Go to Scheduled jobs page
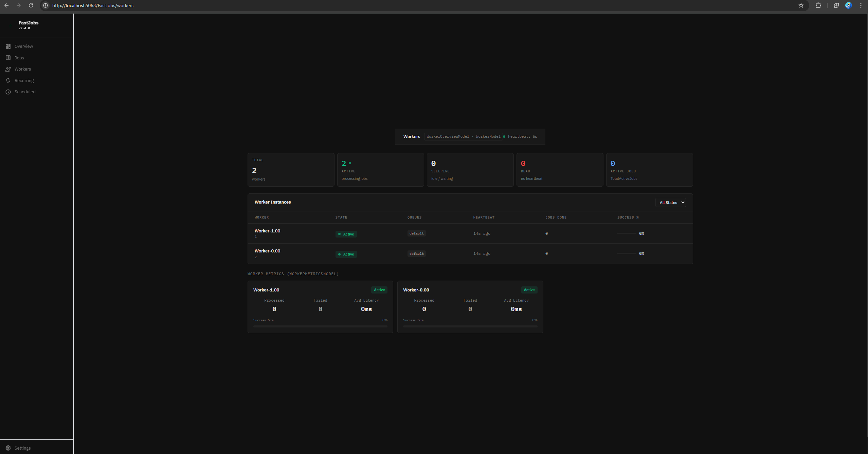The width and height of the screenshot is (868, 454). tap(25, 92)
